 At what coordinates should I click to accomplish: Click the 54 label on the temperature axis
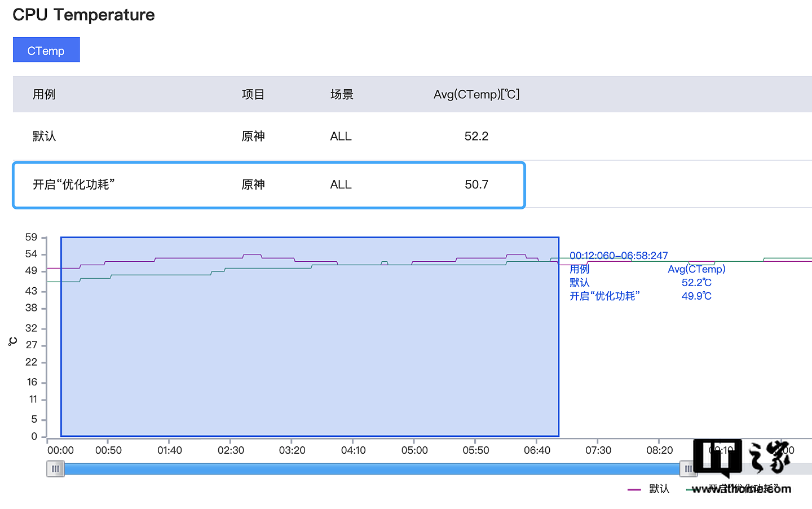pyautogui.click(x=32, y=254)
